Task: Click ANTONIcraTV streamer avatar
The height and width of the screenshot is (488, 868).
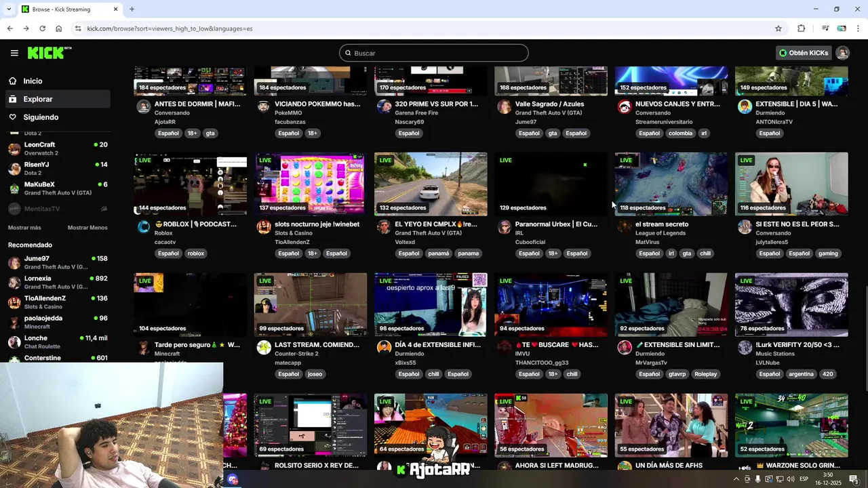Action: [x=745, y=107]
